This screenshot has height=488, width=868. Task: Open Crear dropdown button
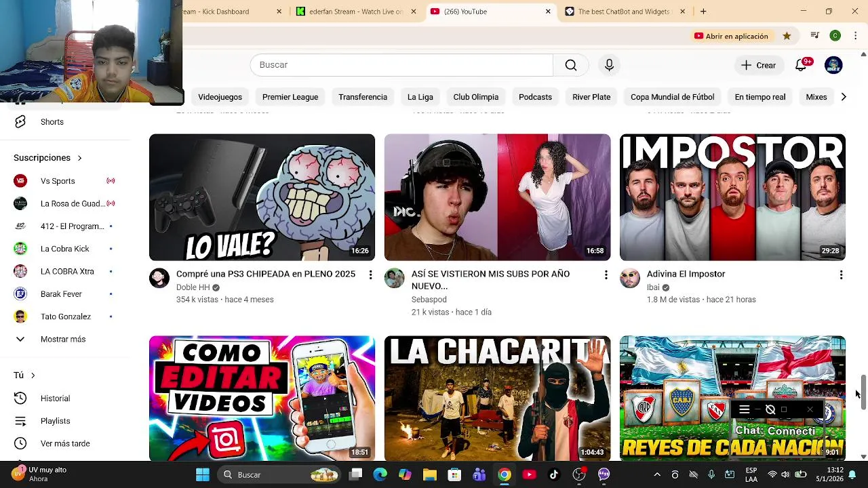click(758, 65)
